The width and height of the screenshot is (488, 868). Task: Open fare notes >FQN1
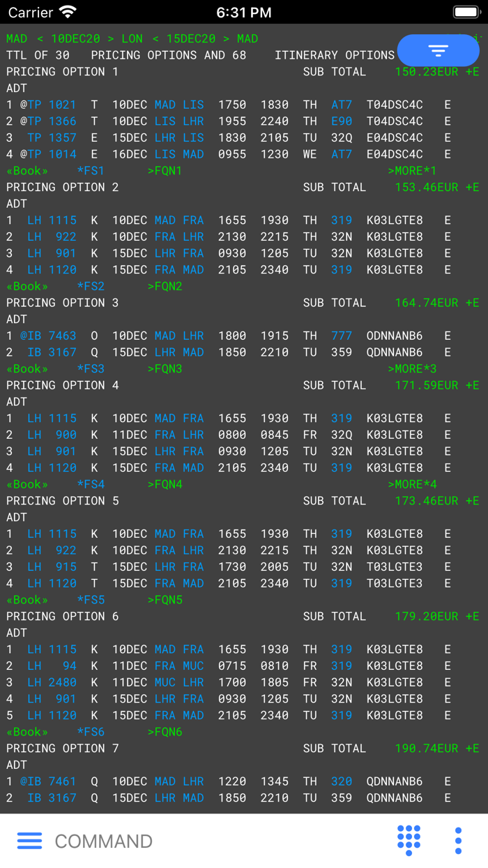165,171
